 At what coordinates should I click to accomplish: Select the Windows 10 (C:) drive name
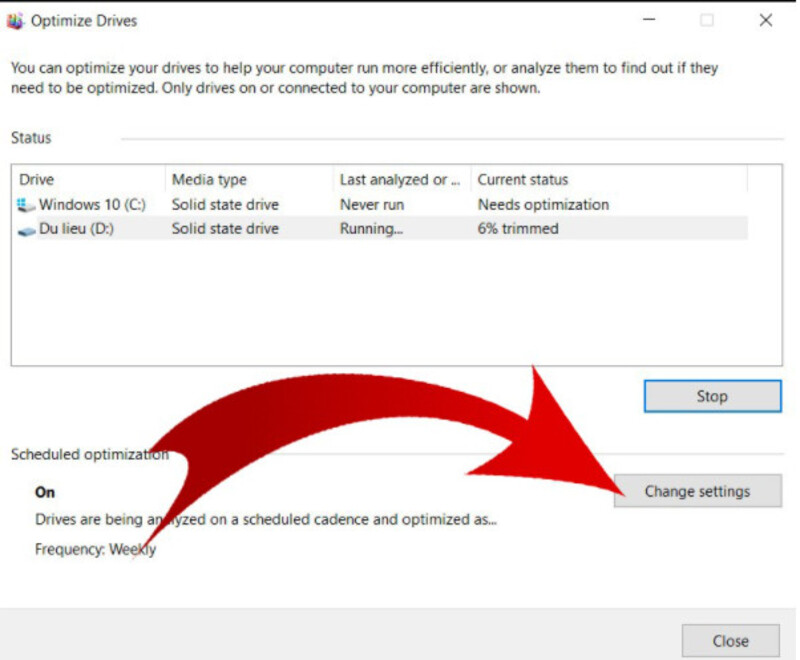tap(92, 205)
